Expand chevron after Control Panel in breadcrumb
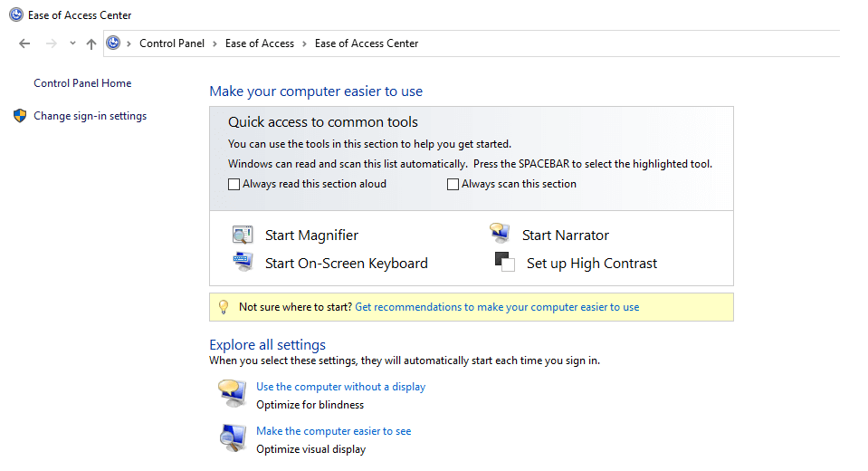Screen dimensions: 868x471 [x=215, y=43]
